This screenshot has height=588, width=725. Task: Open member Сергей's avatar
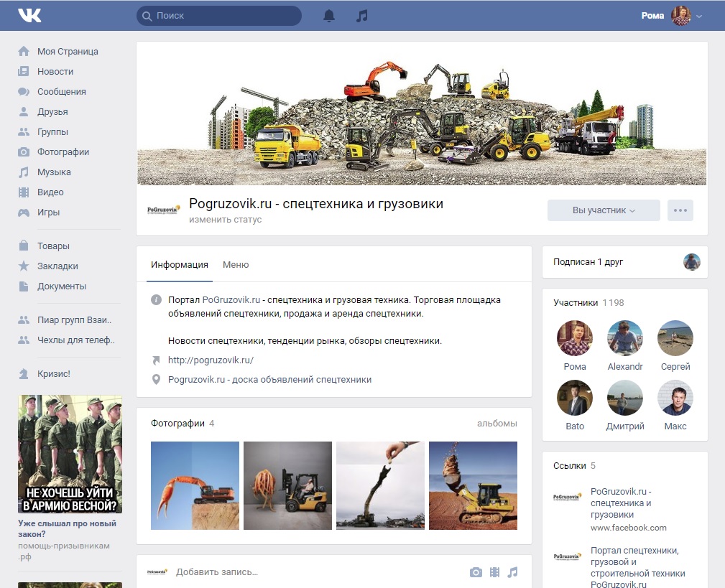[675, 337]
